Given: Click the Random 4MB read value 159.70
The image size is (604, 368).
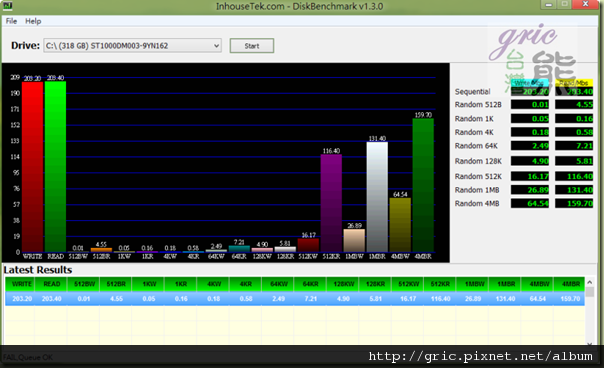Looking at the screenshot, I should click(574, 203).
